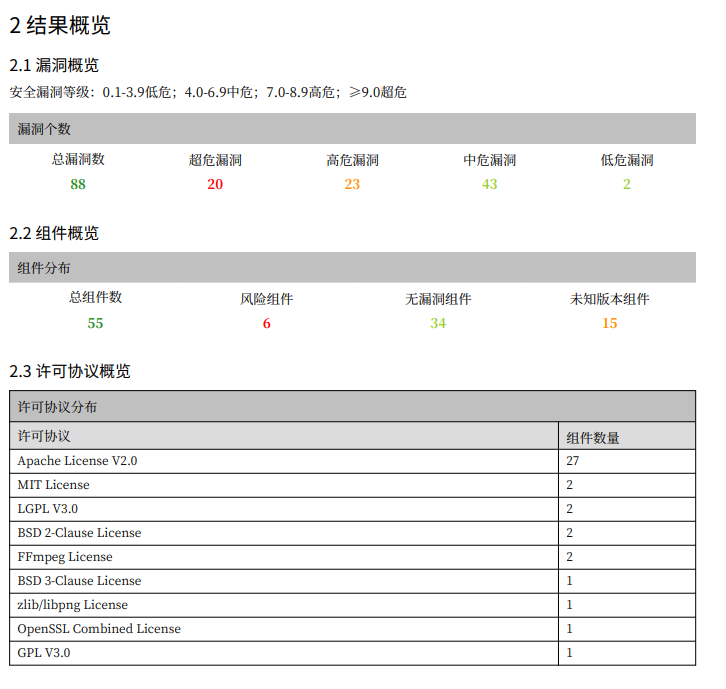
Task: Click the "中危漏洞" label
Action: (489, 160)
